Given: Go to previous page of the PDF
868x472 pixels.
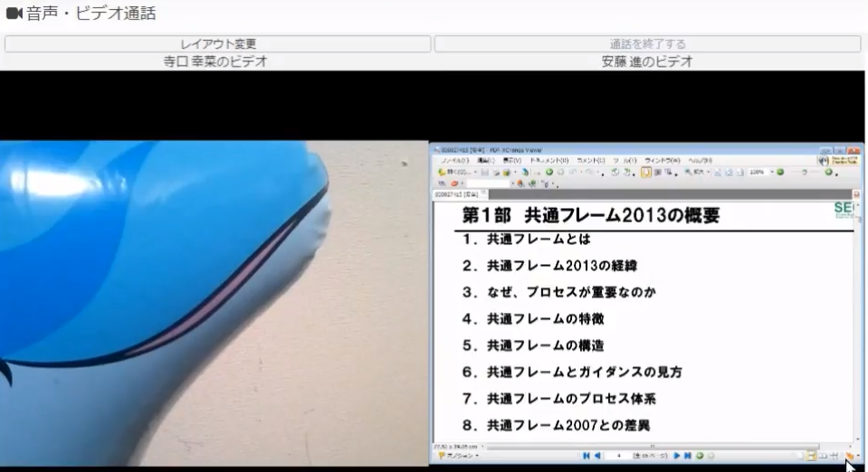Looking at the screenshot, I should point(597,456).
